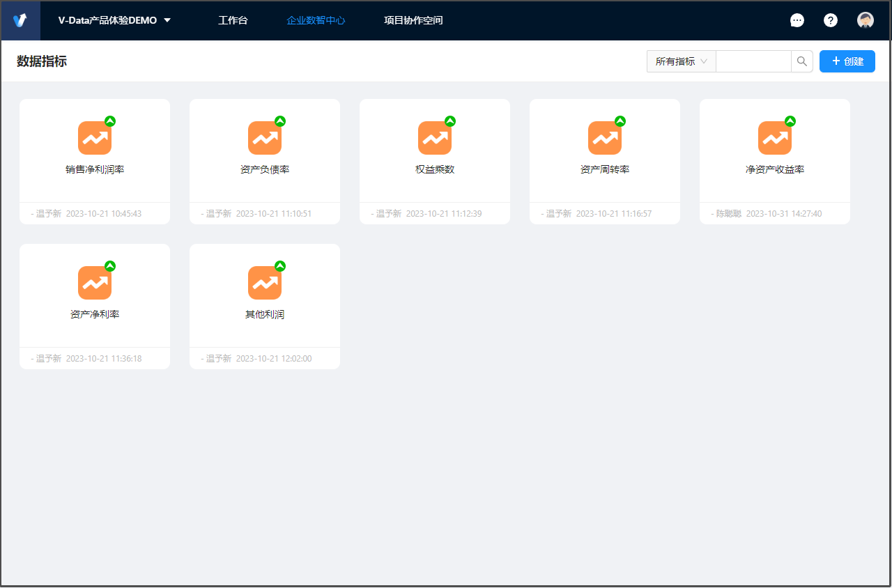Click the user avatar icon
This screenshot has height=588, width=892.
[x=866, y=20]
